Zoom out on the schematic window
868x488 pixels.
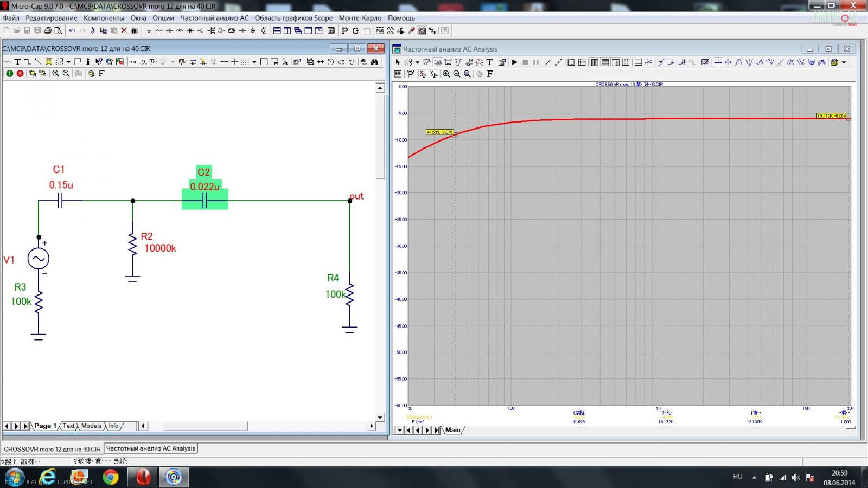click(x=66, y=73)
